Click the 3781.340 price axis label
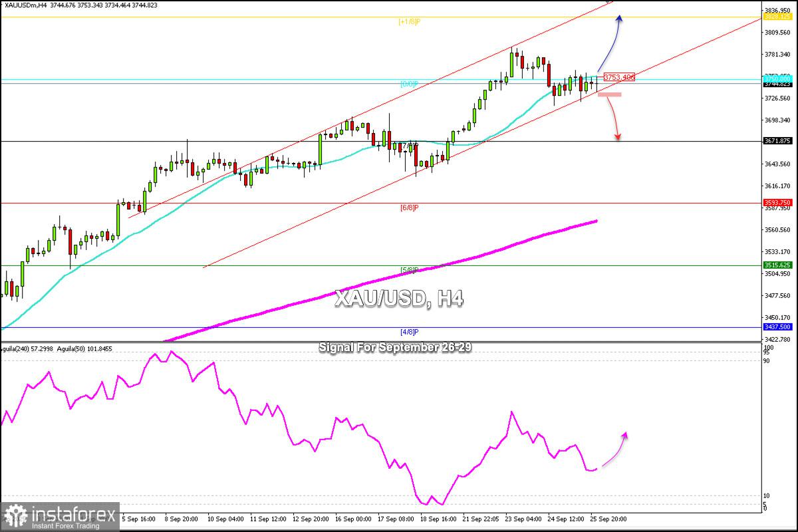Viewport: 798px width, 532px height. [778, 54]
